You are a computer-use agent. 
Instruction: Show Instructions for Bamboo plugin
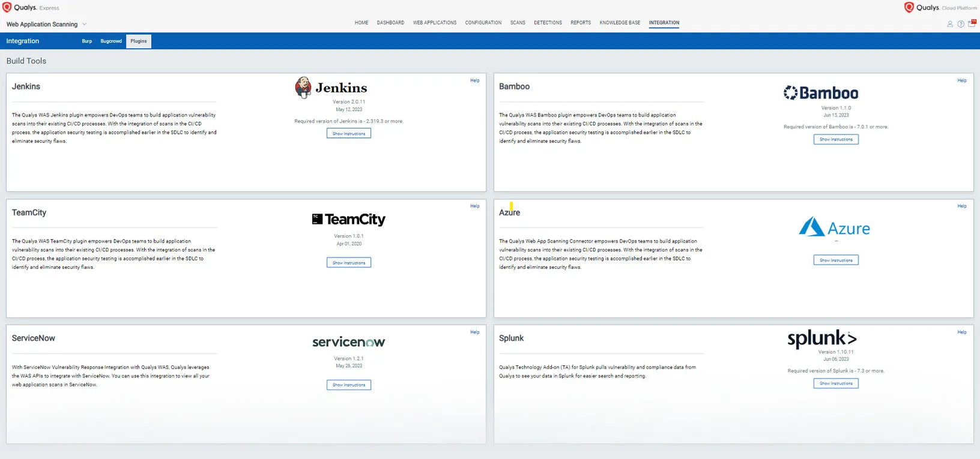836,139
